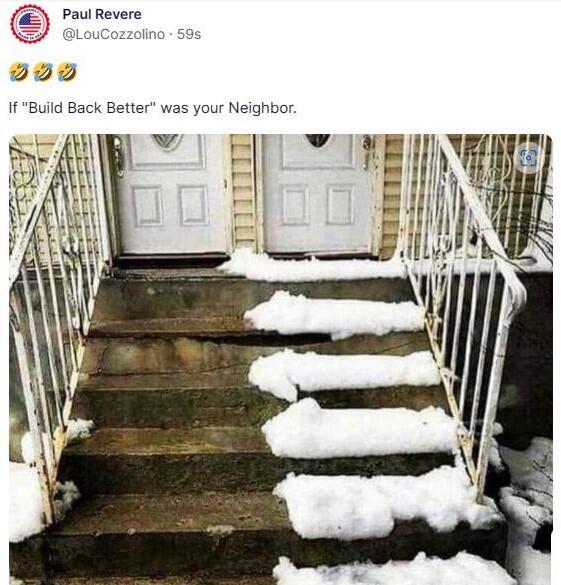
Task: Click the snow on the bottom step
Action: click(x=392, y=570)
